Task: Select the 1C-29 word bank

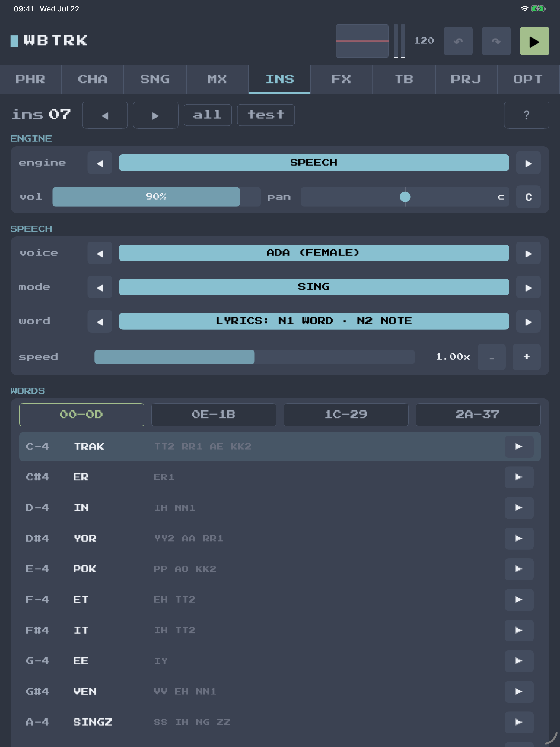Action: (346, 415)
